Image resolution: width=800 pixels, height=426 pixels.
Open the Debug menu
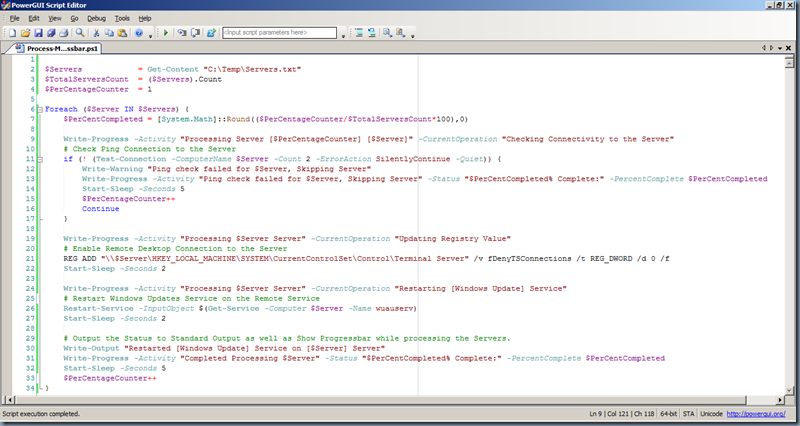(x=96, y=18)
